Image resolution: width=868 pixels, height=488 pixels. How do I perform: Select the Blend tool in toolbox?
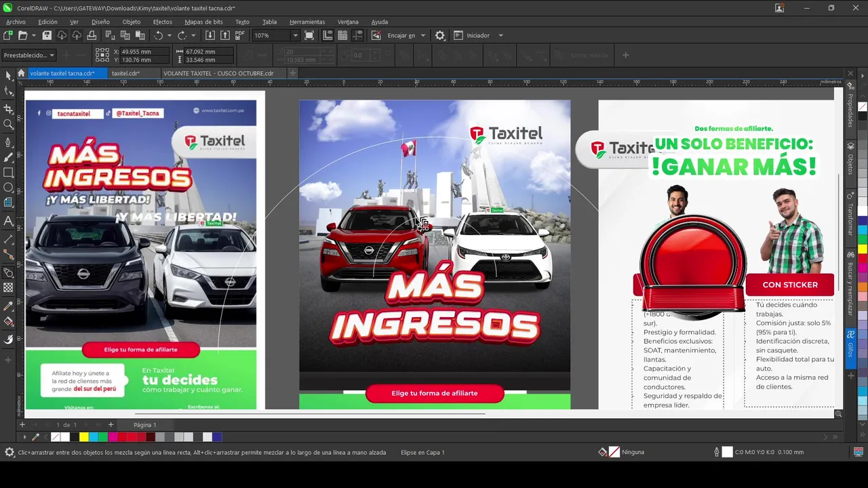point(8,272)
